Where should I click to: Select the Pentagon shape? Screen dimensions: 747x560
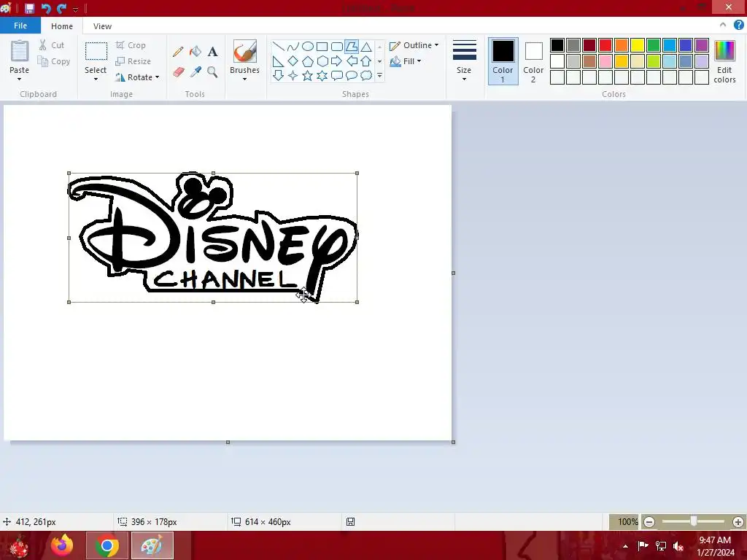coord(308,61)
